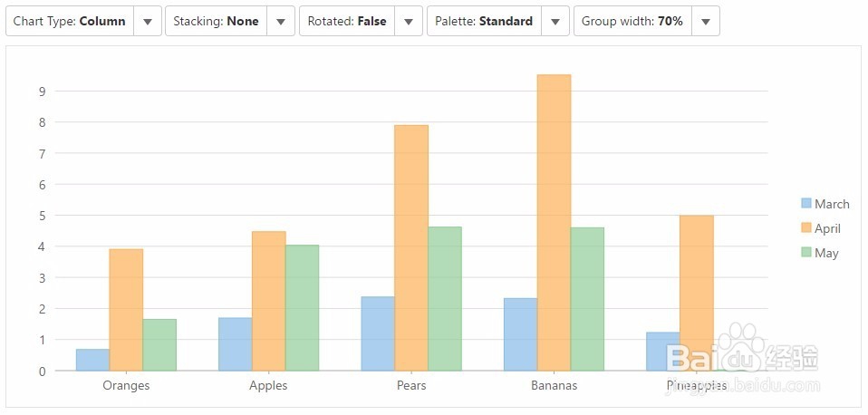Open the Rotated dropdown arrow
The image size is (868, 415).
(x=409, y=22)
